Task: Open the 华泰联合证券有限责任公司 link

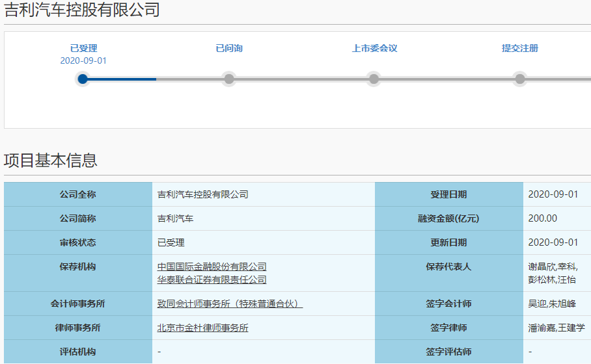Action: tap(212, 279)
